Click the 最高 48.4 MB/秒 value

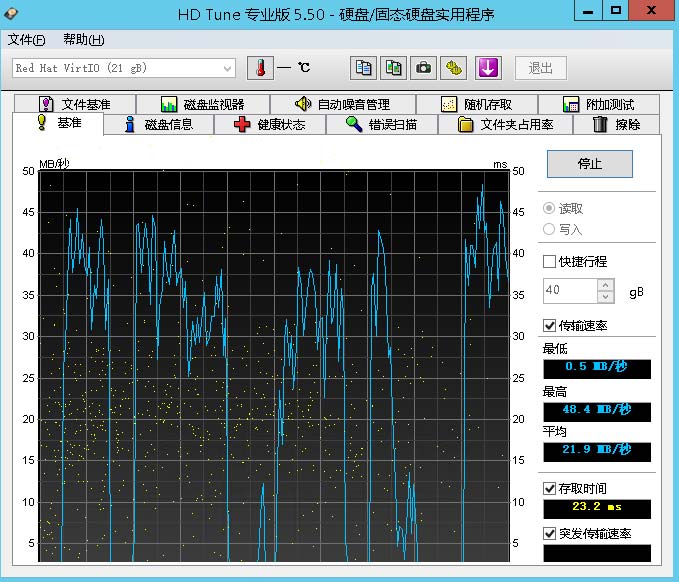597,412
